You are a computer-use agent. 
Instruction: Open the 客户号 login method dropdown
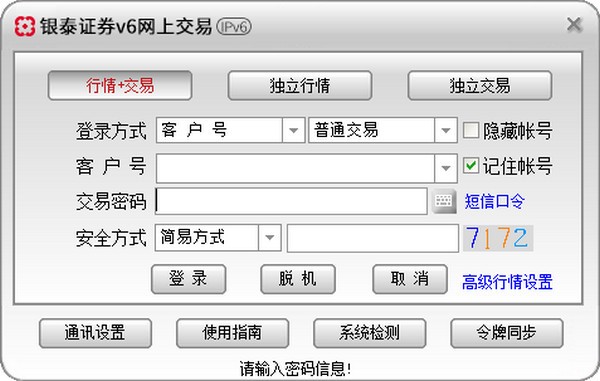pos(293,130)
